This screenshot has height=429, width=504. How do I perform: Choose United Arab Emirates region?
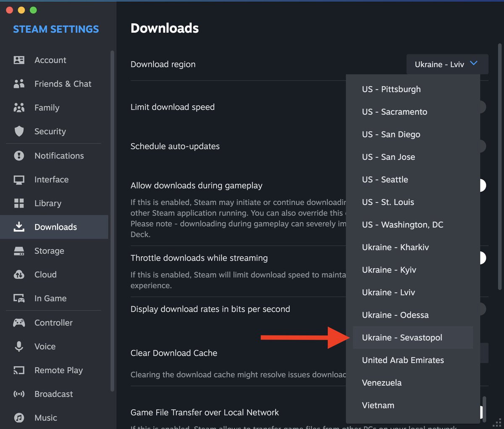tap(413, 360)
